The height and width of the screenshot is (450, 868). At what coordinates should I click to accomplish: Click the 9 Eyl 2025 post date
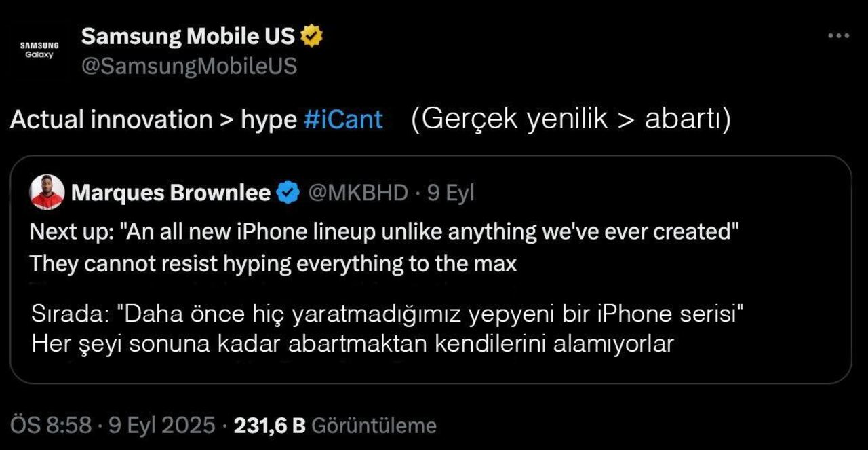[161, 426]
